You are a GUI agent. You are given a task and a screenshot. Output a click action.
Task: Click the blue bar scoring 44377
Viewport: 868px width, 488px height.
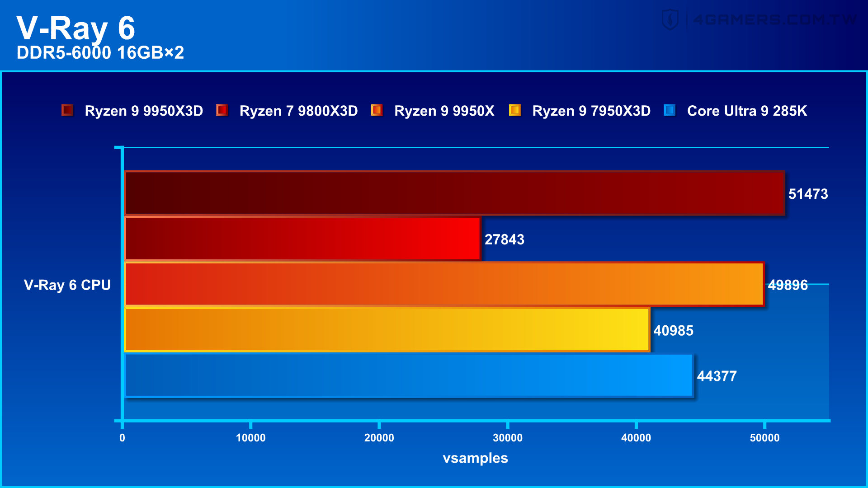[409, 375]
